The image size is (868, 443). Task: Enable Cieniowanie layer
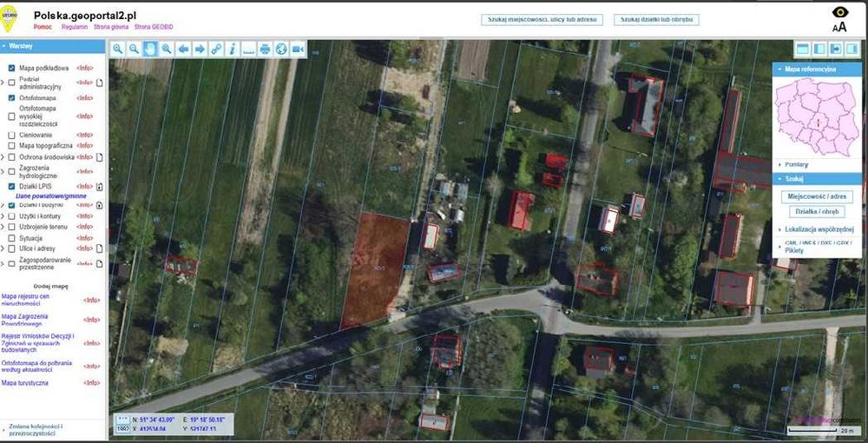[x=11, y=135]
